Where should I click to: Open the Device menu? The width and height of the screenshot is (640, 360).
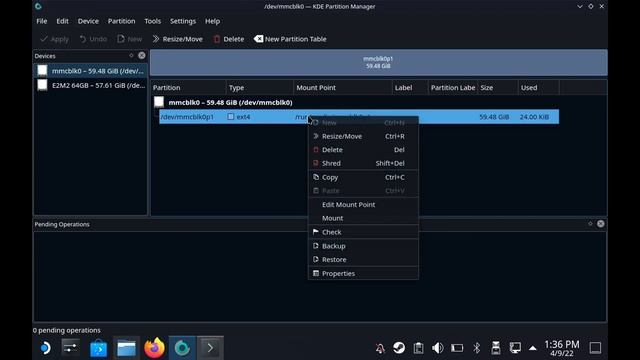[x=88, y=21]
